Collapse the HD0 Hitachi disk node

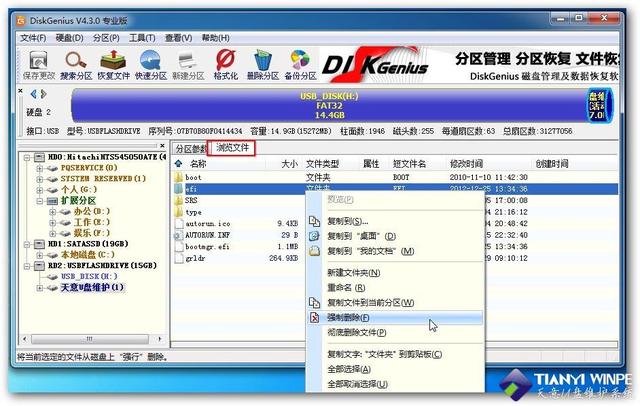pyautogui.click(x=27, y=157)
